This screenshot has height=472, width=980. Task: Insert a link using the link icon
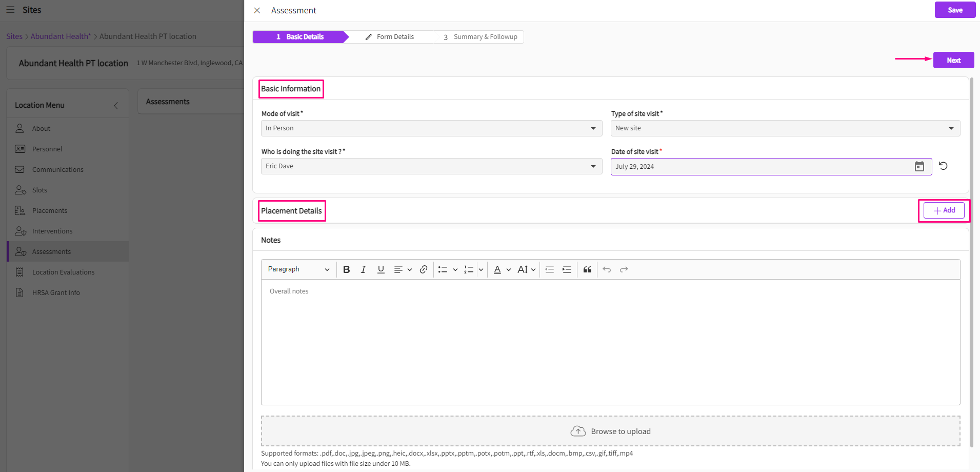point(424,269)
